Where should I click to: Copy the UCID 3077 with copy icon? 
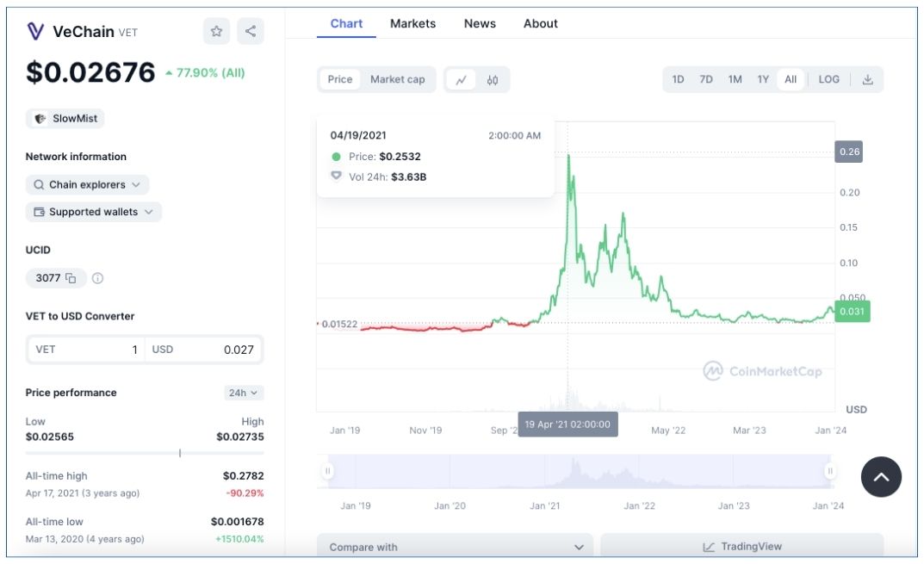pyautogui.click(x=71, y=278)
